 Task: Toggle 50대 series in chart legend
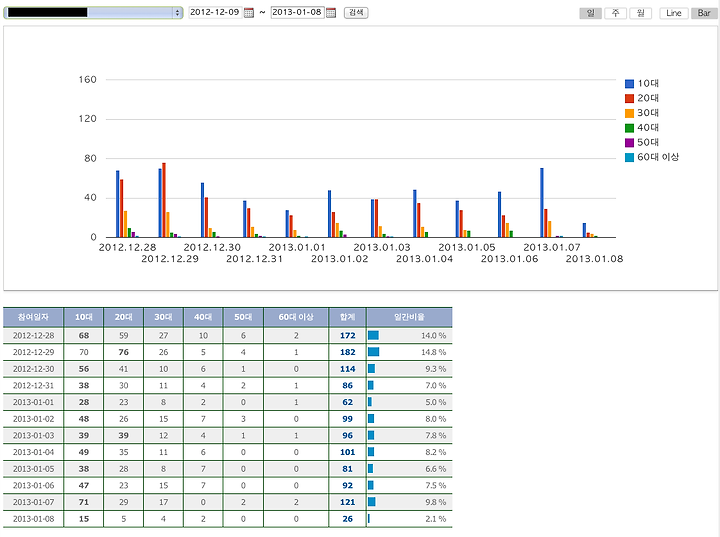click(642, 142)
